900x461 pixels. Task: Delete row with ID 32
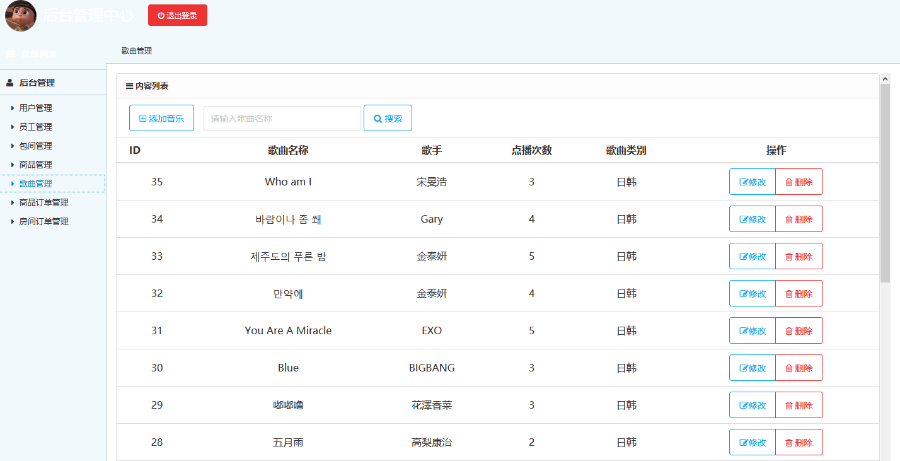[799, 293]
